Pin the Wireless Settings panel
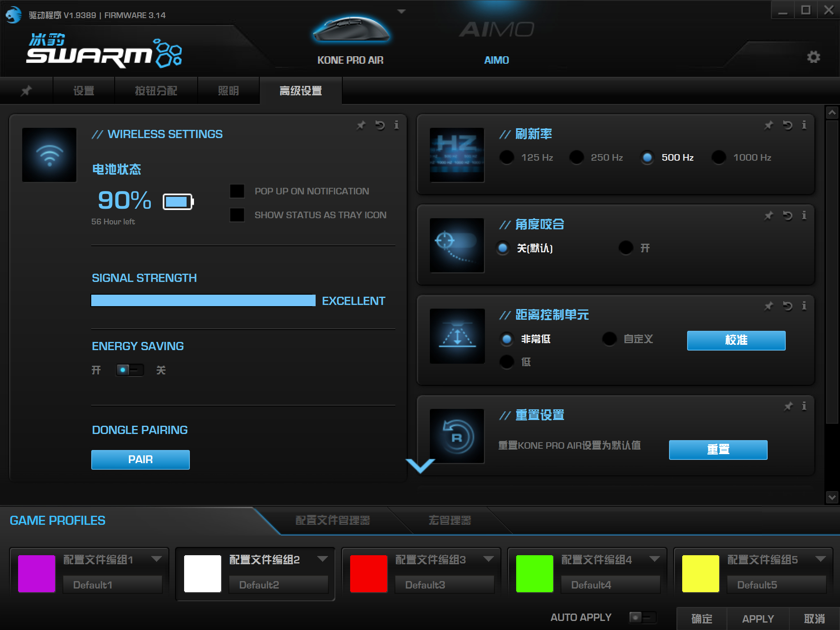This screenshot has width=840, height=630. 361,125
